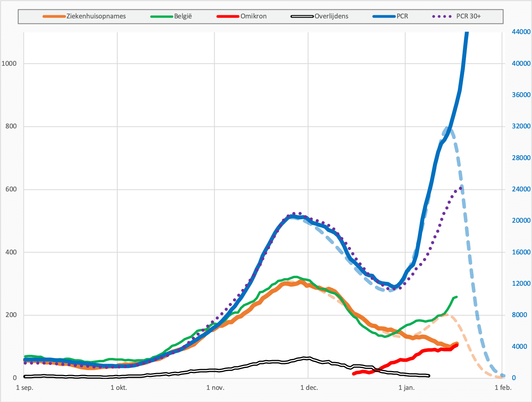This screenshot has width=532, height=402.
Task: Click the 1 jan. x-axis label
Action: (406, 388)
